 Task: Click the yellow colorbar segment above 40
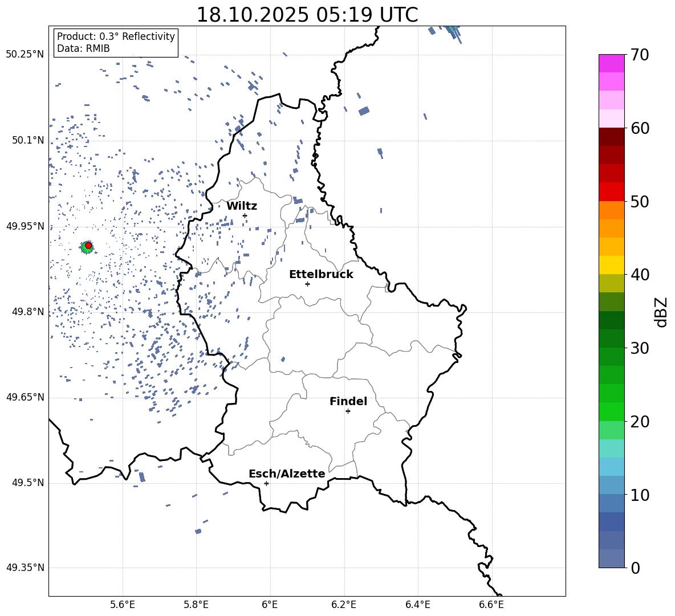(x=611, y=265)
